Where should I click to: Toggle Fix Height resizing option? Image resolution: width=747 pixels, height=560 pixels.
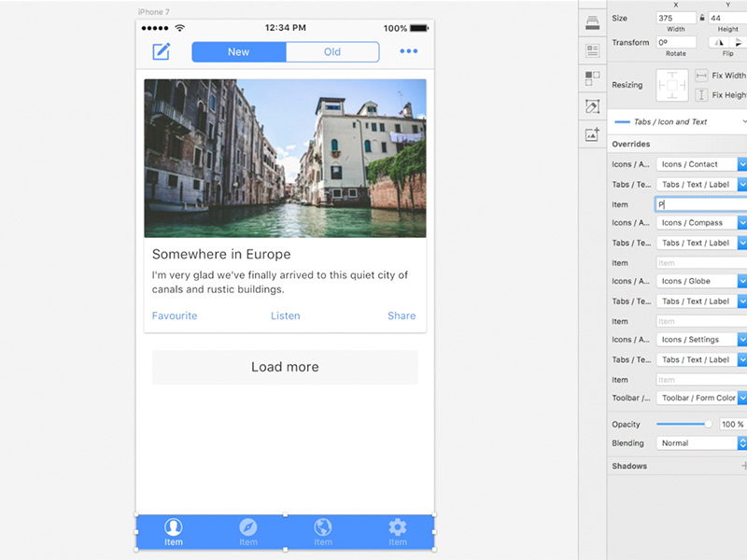point(701,95)
